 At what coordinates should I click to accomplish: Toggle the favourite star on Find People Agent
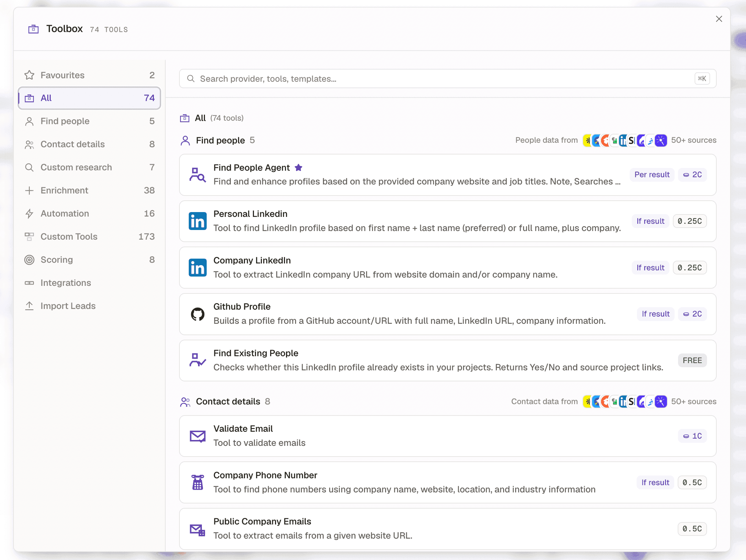pyautogui.click(x=298, y=168)
